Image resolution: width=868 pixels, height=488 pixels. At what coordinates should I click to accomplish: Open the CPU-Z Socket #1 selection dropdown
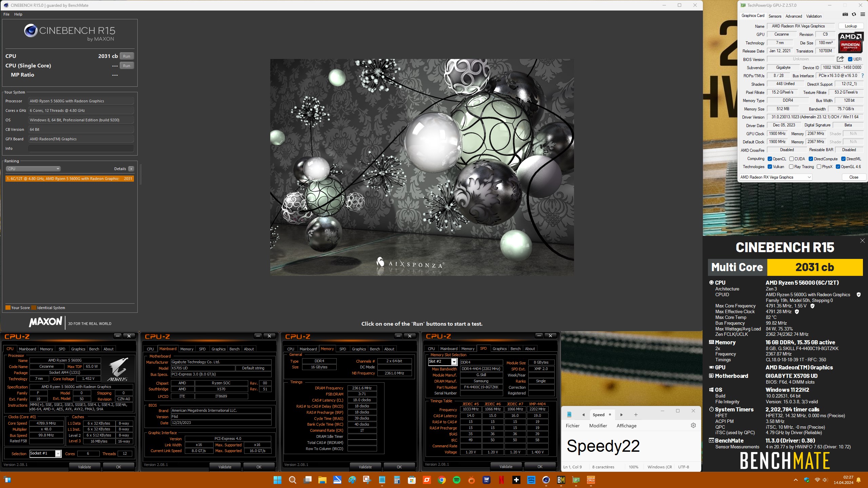(45, 453)
